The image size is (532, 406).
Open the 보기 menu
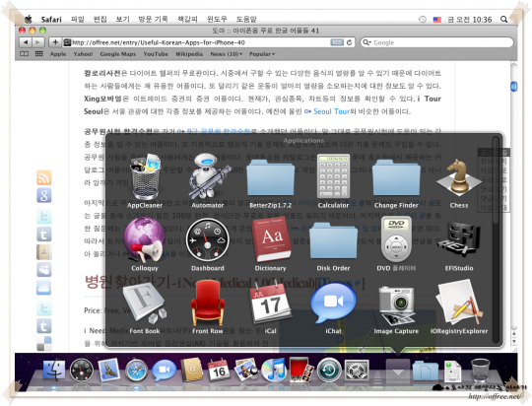click(x=122, y=19)
